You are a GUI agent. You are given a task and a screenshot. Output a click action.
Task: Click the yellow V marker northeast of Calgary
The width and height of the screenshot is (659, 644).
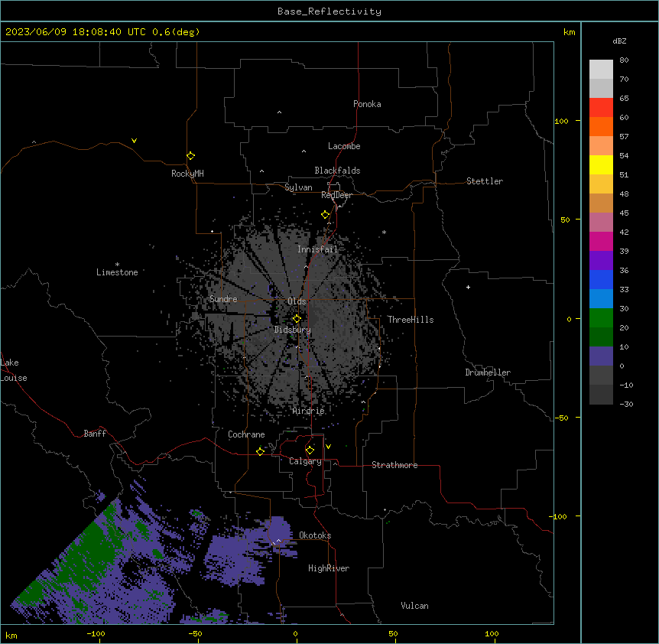328,447
